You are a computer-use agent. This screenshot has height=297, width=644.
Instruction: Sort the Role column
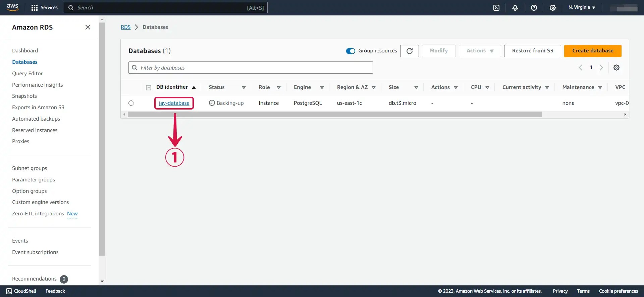(x=279, y=87)
